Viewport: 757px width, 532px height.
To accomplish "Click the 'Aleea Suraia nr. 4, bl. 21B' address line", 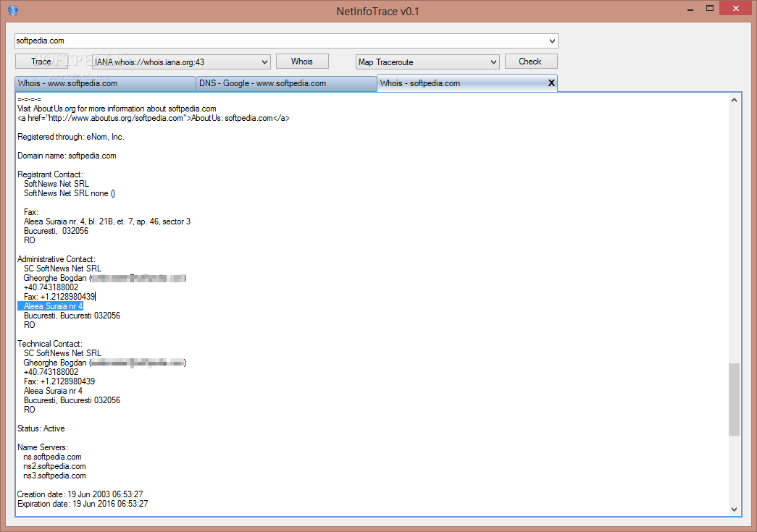I will [107, 222].
